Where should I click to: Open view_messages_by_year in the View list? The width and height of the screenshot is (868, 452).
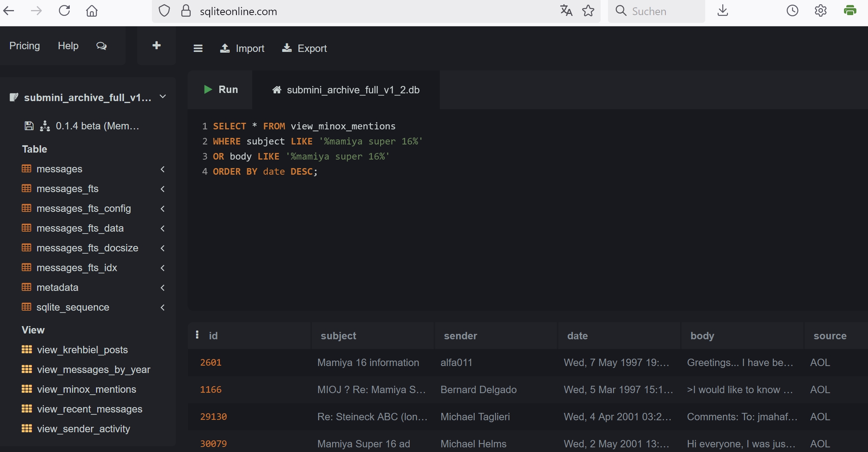[94, 370]
